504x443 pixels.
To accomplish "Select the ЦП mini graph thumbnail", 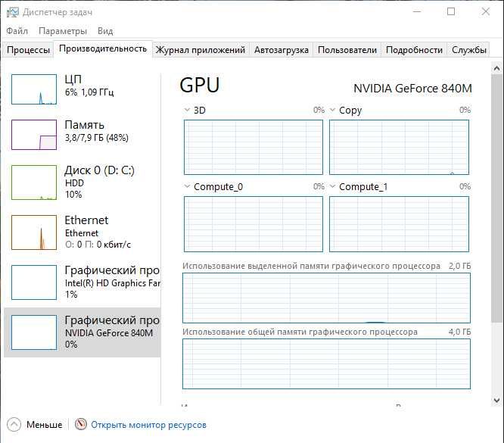I will click(34, 89).
